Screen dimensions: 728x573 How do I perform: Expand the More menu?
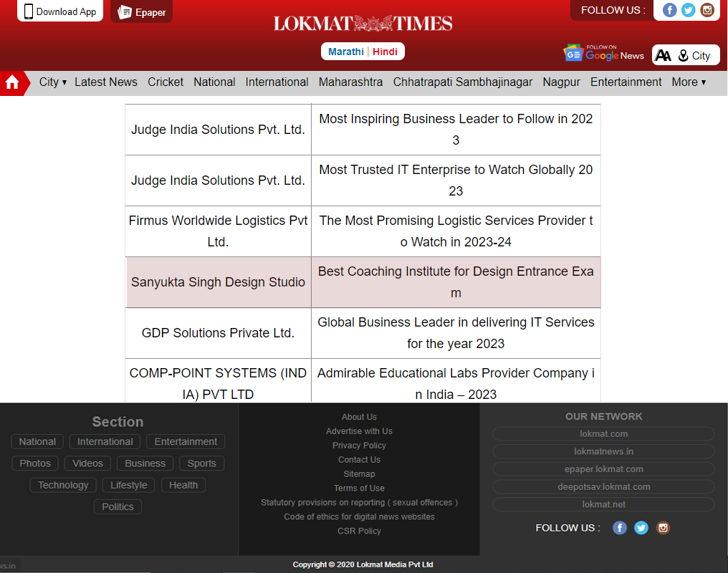coord(689,82)
